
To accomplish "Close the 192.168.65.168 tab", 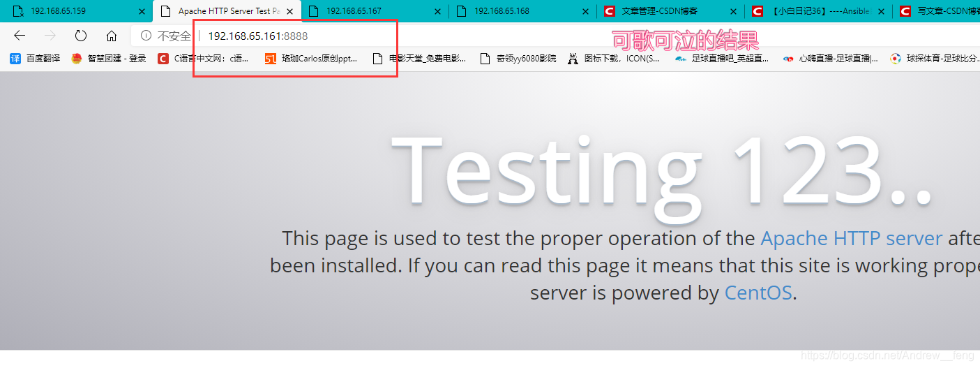I will tap(586, 12).
